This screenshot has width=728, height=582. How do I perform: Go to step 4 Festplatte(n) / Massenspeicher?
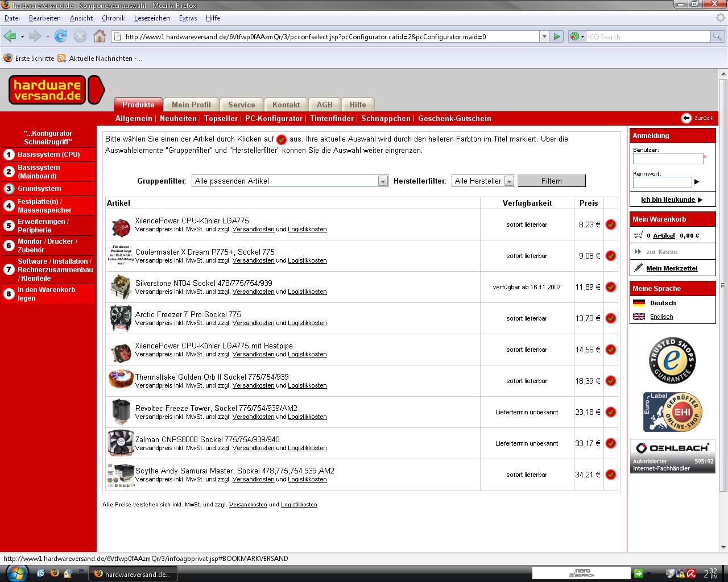pos(48,206)
